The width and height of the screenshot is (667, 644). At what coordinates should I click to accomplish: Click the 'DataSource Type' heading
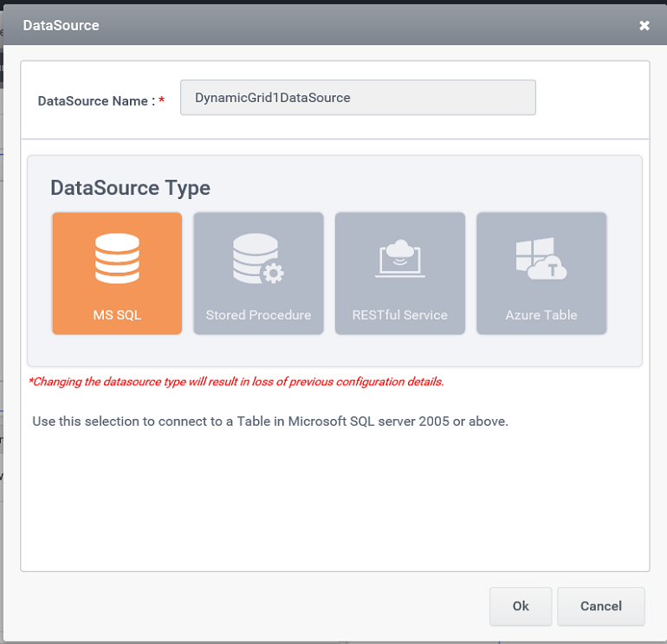(x=130, y=188)
